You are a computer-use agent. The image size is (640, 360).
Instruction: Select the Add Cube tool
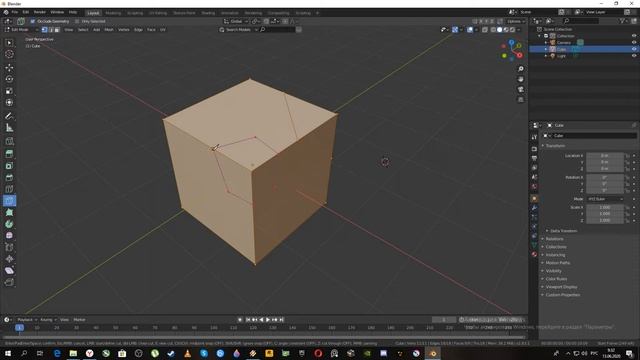(x=9, y=142)
